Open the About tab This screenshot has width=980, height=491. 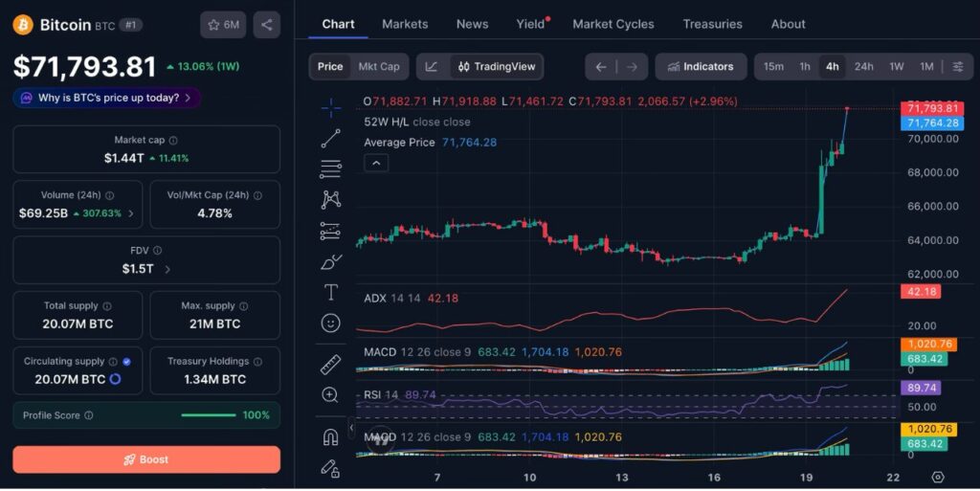coord(789,24)
